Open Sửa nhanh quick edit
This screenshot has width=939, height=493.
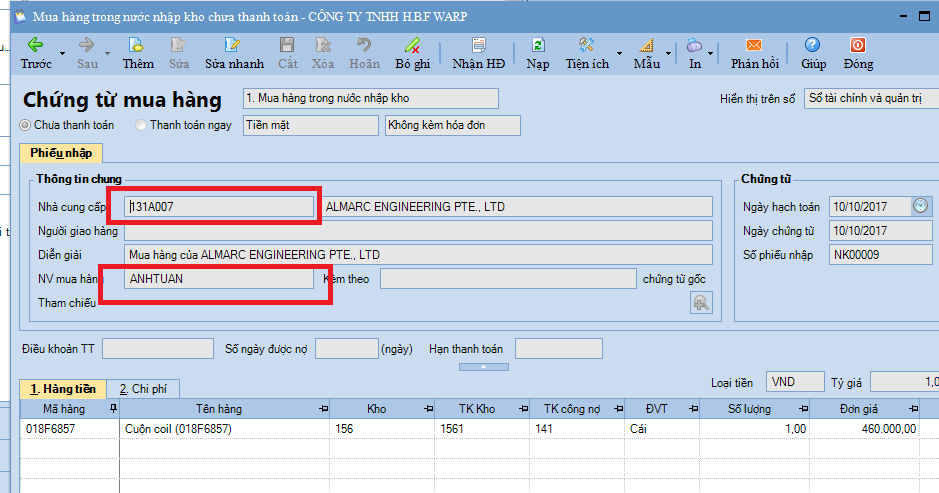tap(234, 53)
